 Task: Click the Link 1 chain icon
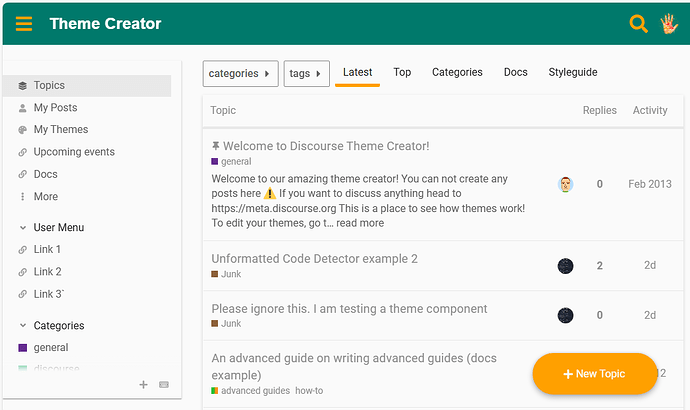tap(22, 250)
